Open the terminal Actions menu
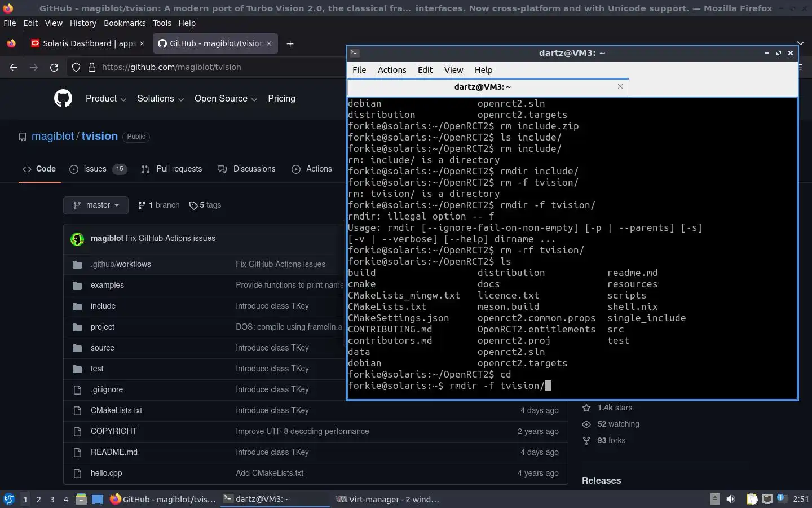Screen dimensions: 812x508 (392, 70)
